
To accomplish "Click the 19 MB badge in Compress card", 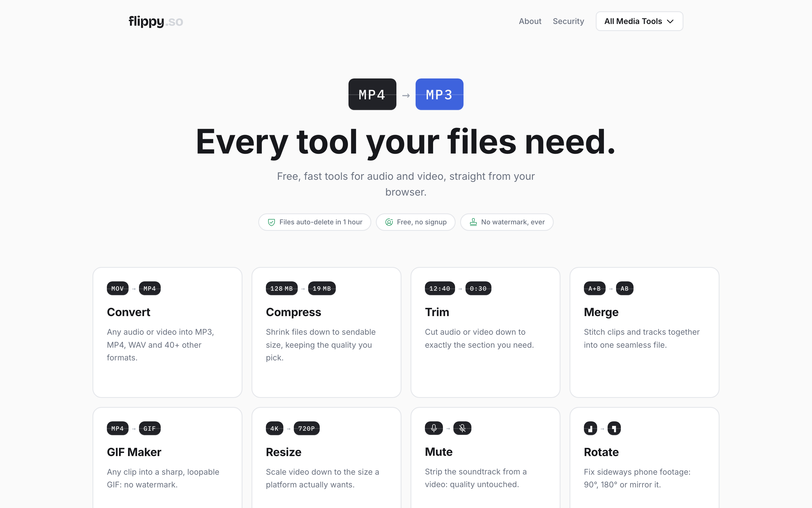I will (322, 288).
